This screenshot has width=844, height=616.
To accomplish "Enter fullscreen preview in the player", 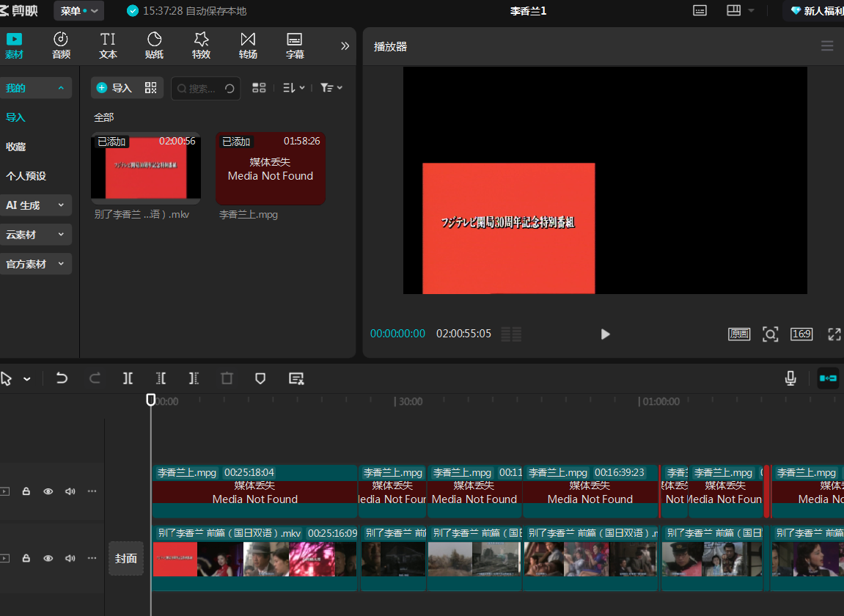I will (834, 334).
